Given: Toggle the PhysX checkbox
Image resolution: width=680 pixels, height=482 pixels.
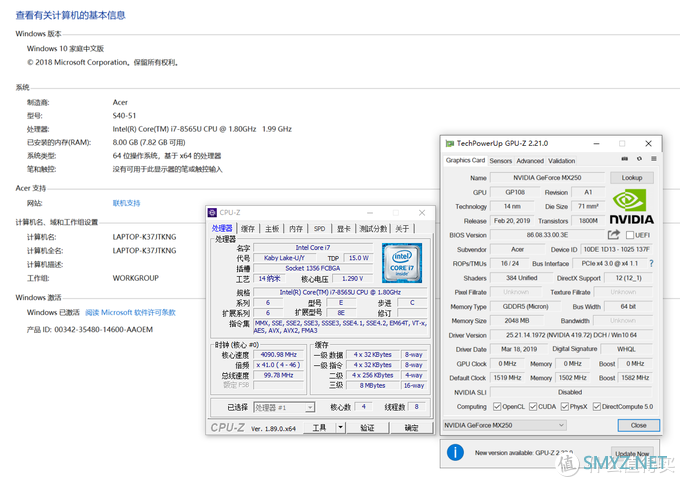Looking at the screenshot, I should pyautogui.click(x=564, y=407).
